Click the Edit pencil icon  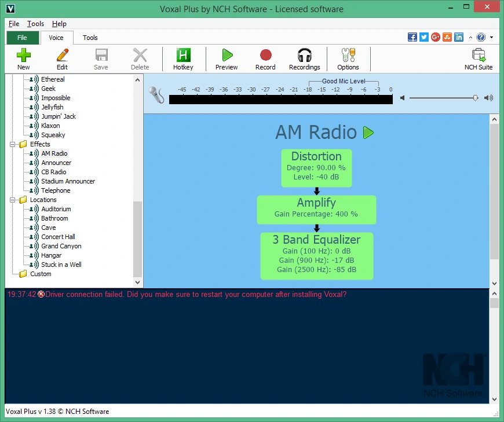pyautogui.click(x=63, y=55)
